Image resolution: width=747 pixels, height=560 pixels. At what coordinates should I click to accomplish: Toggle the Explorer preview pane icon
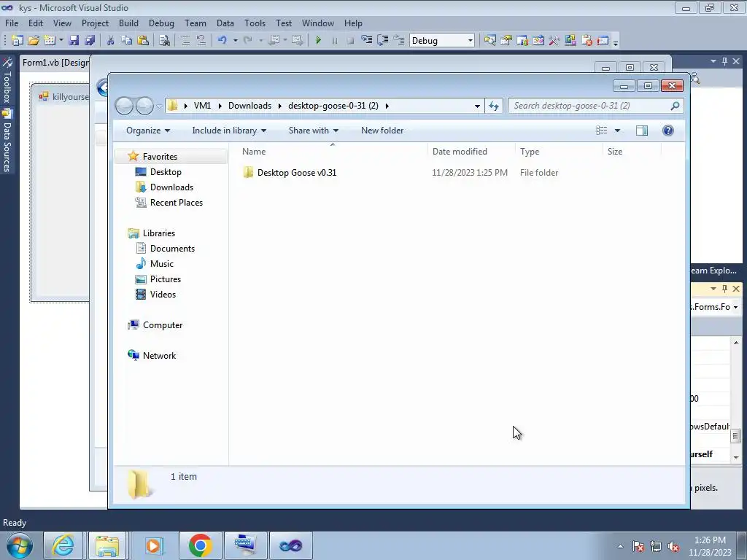click(642, 131)
